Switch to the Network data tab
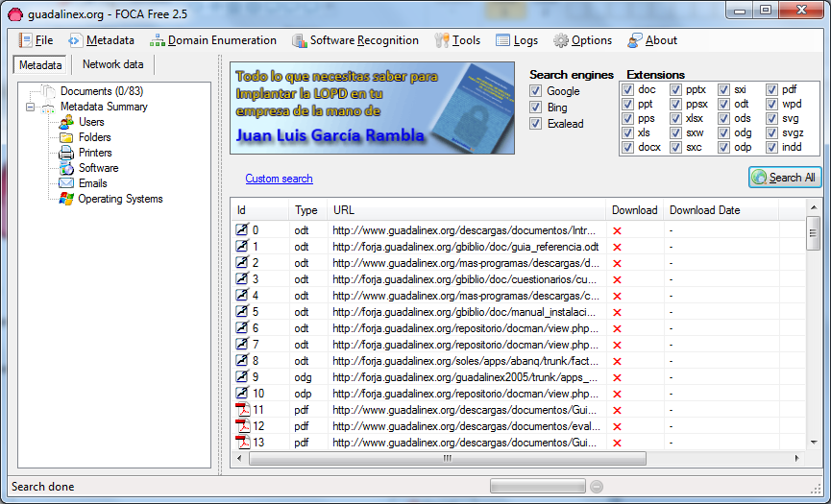Screen dimensions: 831x504 point(113,64)
